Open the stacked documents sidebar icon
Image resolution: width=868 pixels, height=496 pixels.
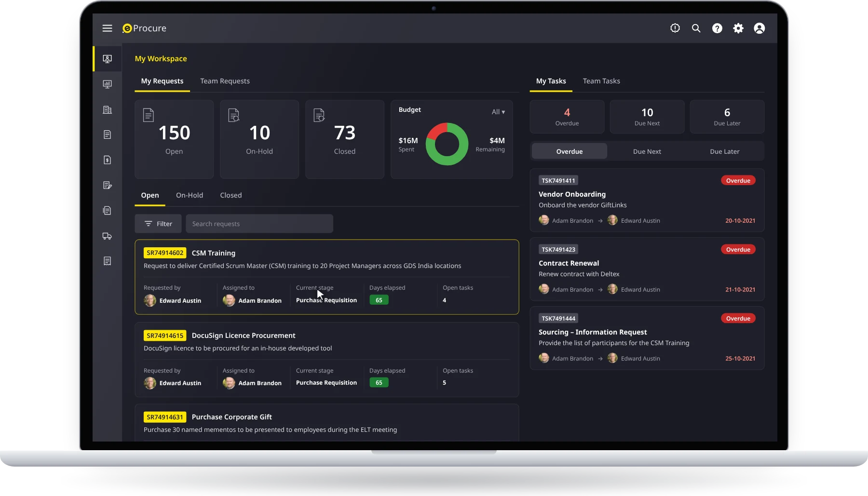click(108, 211)
